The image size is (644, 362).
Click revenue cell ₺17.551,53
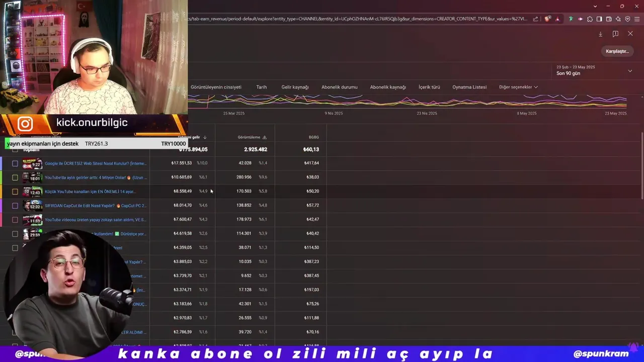(181, 163)
